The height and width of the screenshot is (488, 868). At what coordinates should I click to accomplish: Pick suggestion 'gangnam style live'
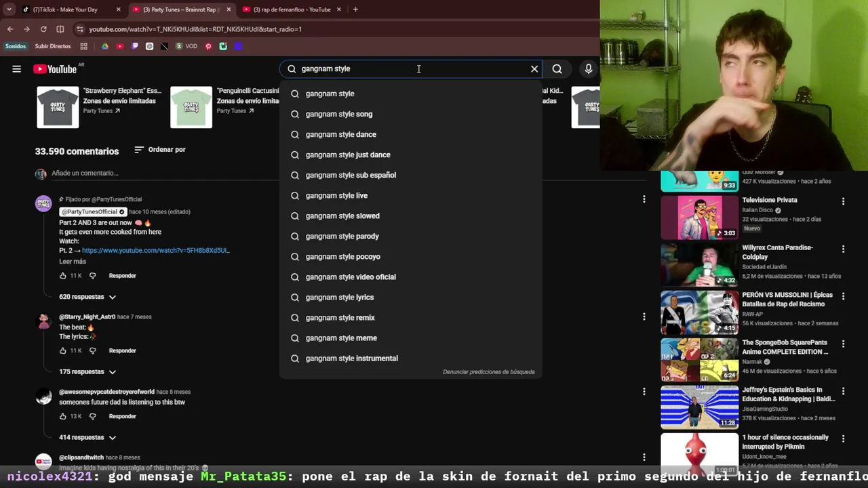pos(410,195)
